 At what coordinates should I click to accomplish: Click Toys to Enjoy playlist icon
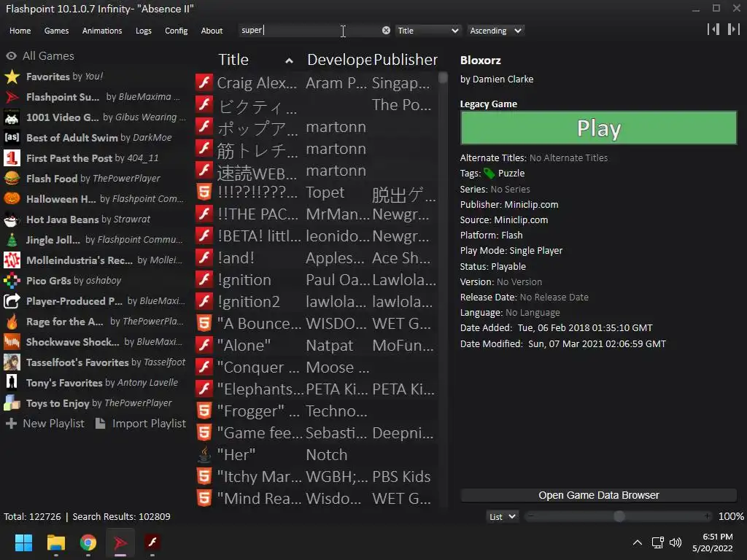point(12,403)
